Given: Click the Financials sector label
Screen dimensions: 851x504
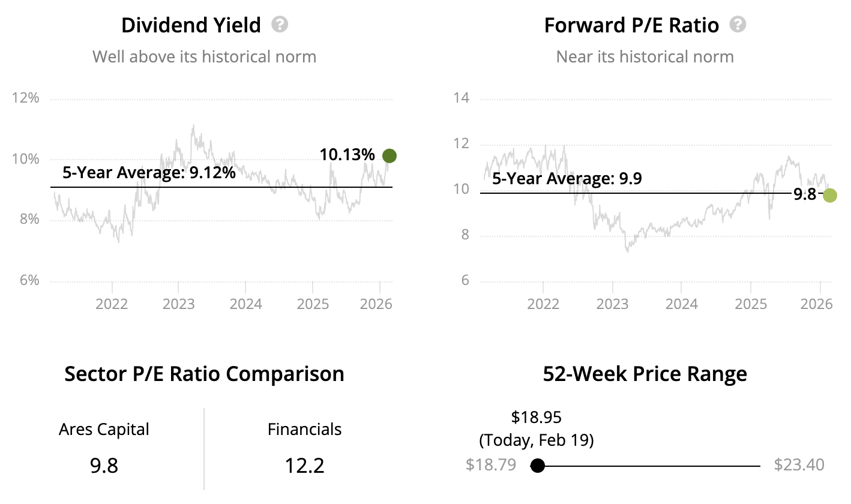Looking at the screenshot, I should 304,430.
